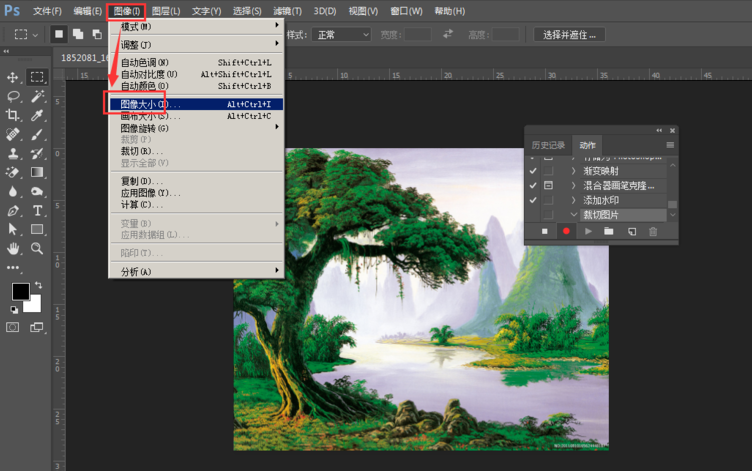Viewport: 752px width, 471px height.
Task: Toggle dialog icon for 混合器画笔克隆 action
Action: (x=548, y=185)
